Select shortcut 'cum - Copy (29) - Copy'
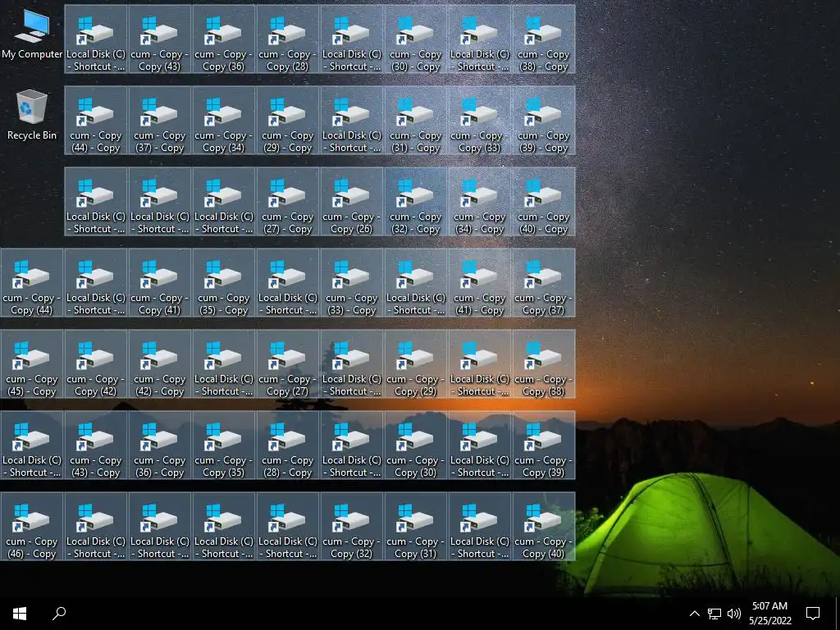The width and height of the screenshot is (840, 630). click(288, 121)
